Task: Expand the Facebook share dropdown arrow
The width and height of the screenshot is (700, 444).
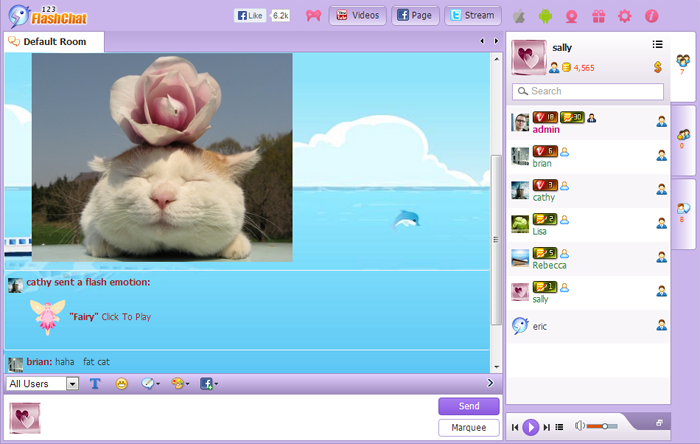Action: pyautogui.click(x=216, y=384)
